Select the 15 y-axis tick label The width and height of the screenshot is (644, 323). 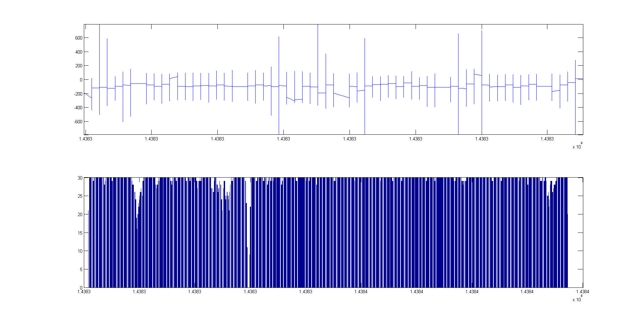tap(80, 233)
